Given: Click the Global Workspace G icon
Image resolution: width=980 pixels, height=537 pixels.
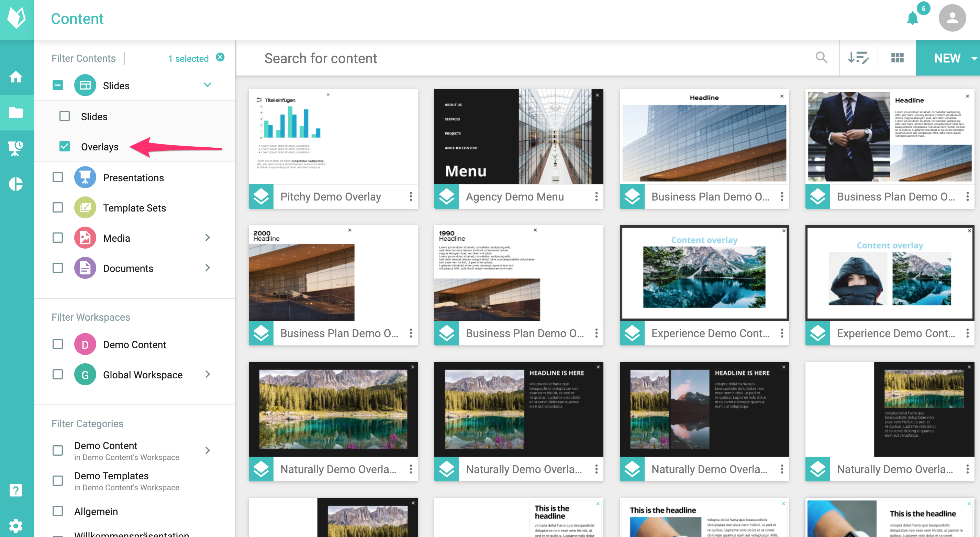Looking at the screenshot, I should 85,375.
